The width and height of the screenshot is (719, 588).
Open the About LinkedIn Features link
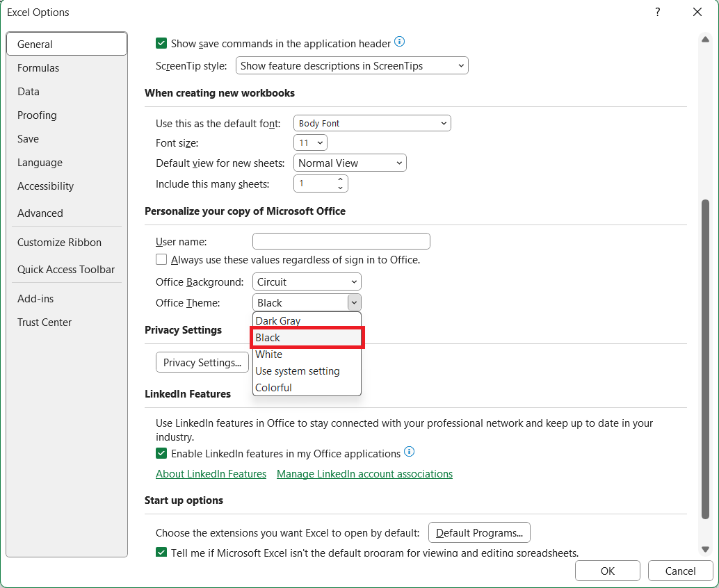211,474
